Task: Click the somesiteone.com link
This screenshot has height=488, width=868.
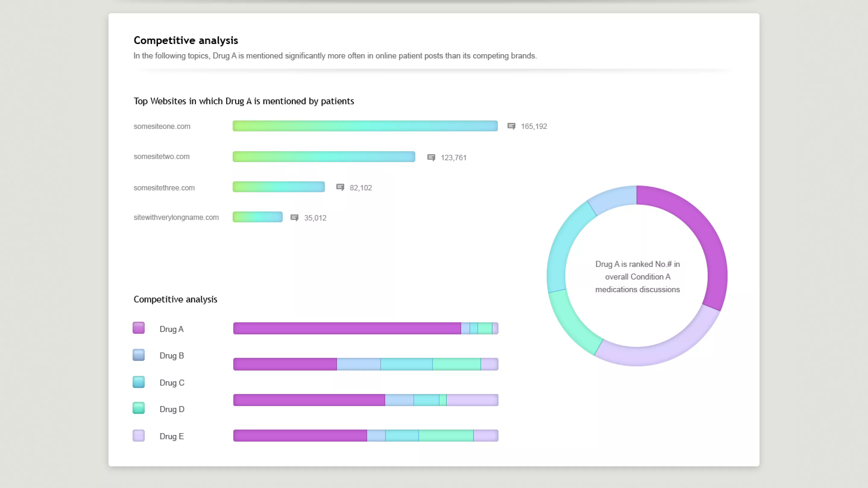Action: (x=162, y=126)
